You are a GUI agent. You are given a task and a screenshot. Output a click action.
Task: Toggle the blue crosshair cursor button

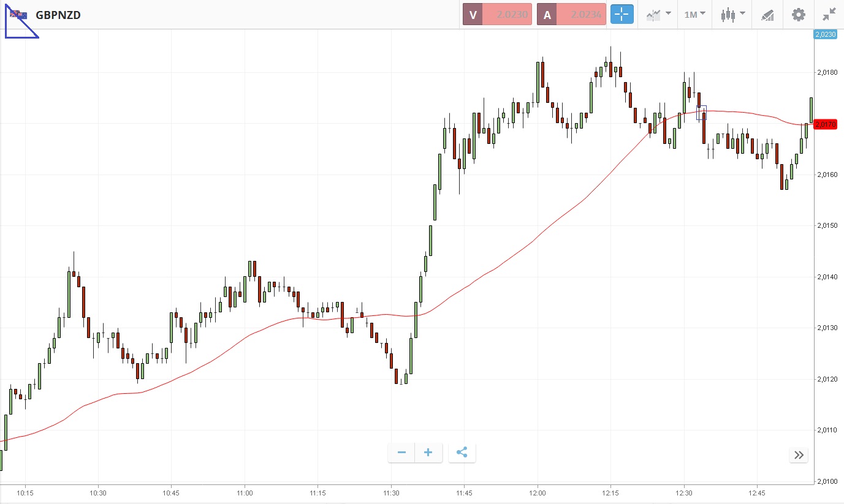(622, 14)
